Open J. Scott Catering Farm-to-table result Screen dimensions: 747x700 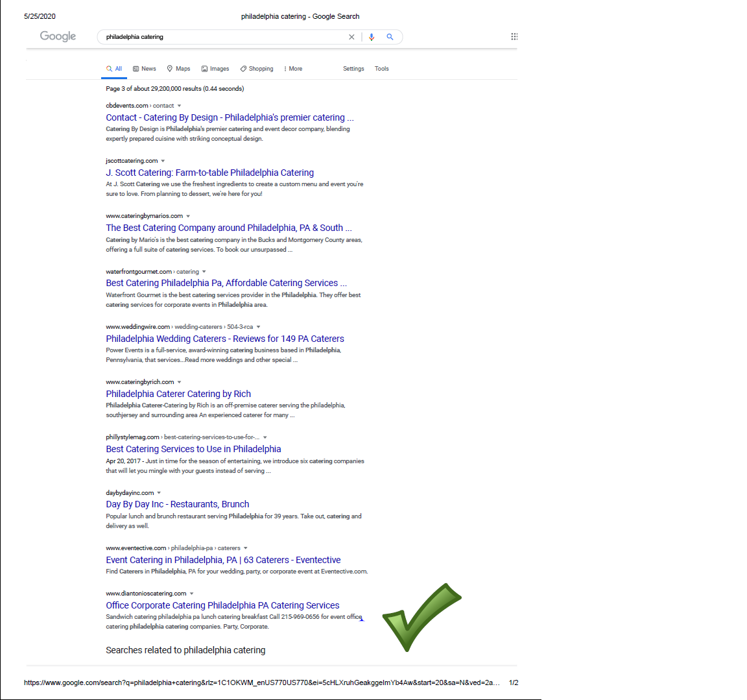[x=209, y=173]
